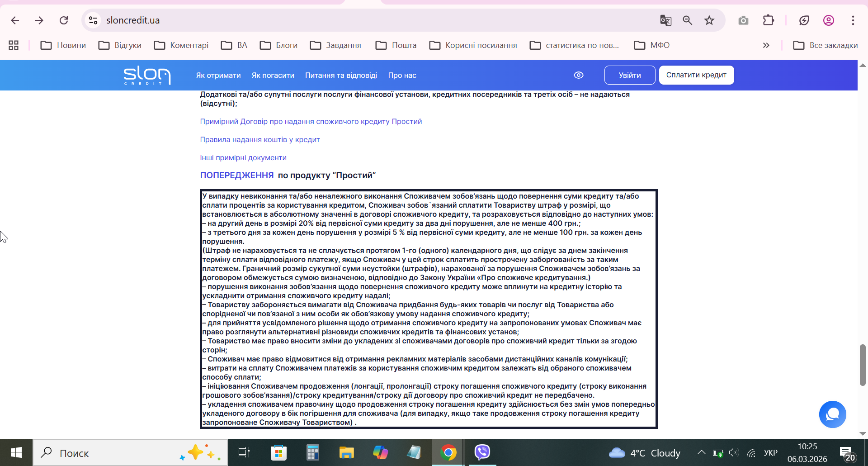Open the Extensions puzzle icon
The height and width of the screenshot is (466, 868).
point(768,20)
